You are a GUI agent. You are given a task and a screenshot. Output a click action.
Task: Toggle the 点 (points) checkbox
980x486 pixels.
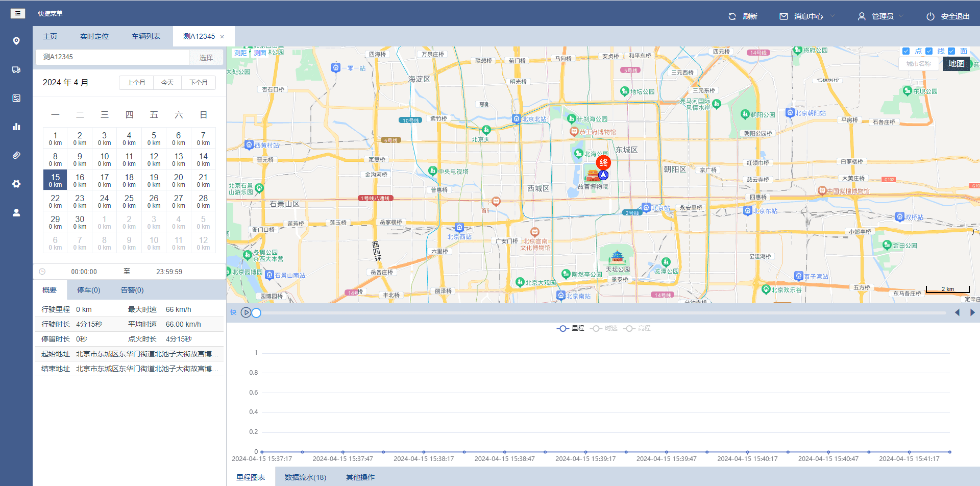point(906,51)
